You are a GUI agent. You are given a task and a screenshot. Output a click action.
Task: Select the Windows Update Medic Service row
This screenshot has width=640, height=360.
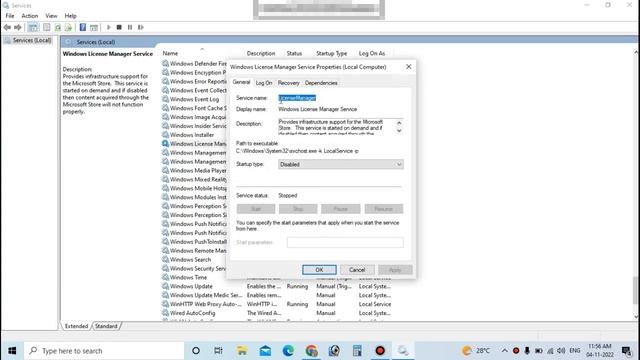pos(277,296)
